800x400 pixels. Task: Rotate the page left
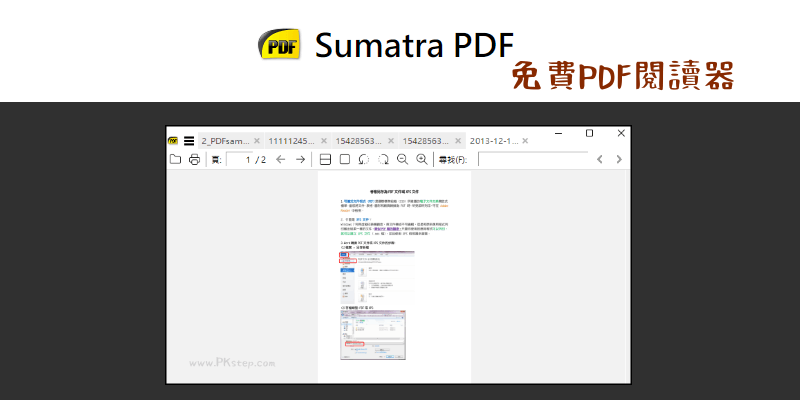[364, 159]
